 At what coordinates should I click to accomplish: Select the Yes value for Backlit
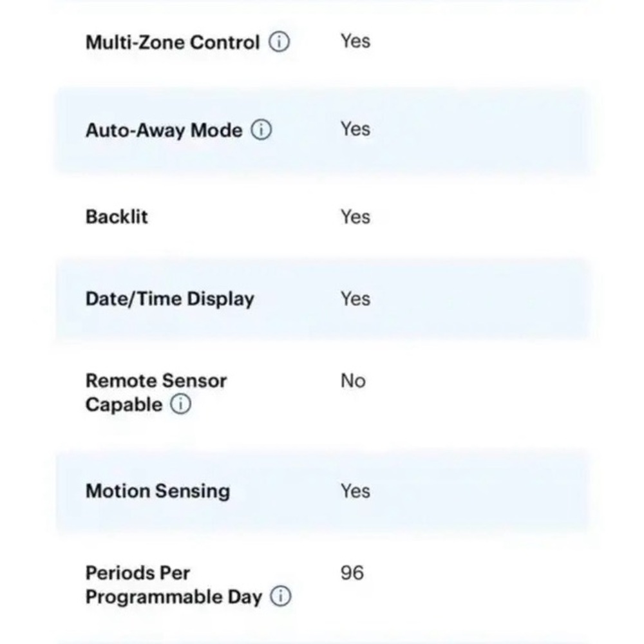pos(355,216)
